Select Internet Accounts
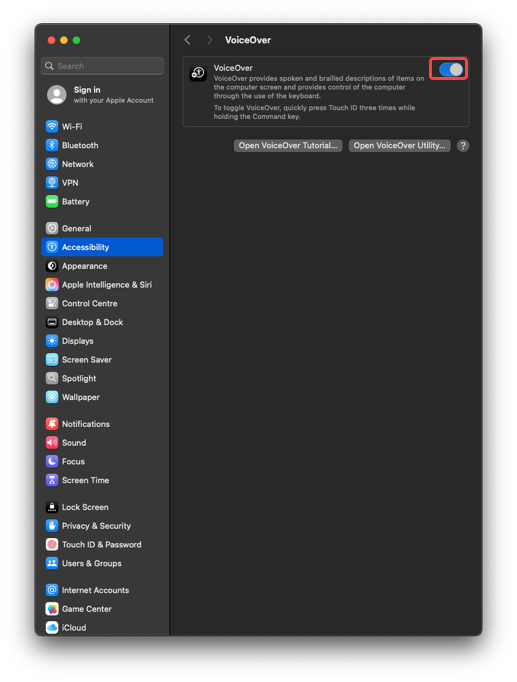Image resolution: width=517 pixels, height=682 pixels. click(x=102, y=590)
